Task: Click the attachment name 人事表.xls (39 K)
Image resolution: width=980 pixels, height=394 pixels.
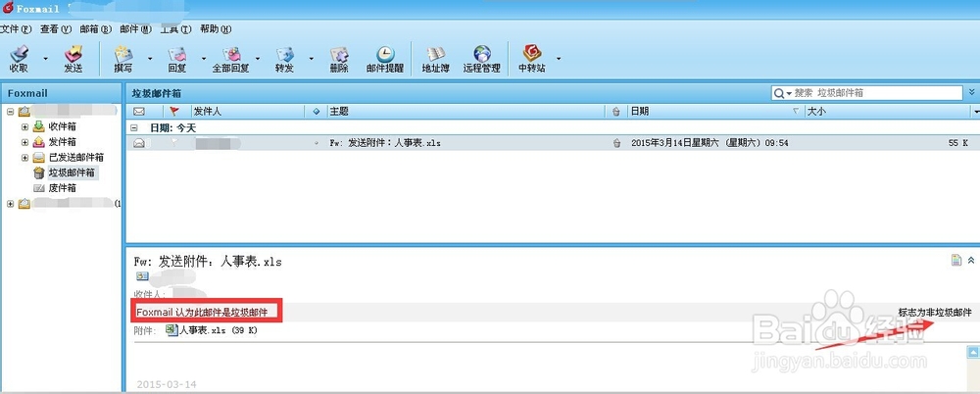Action: click(219, 330)
